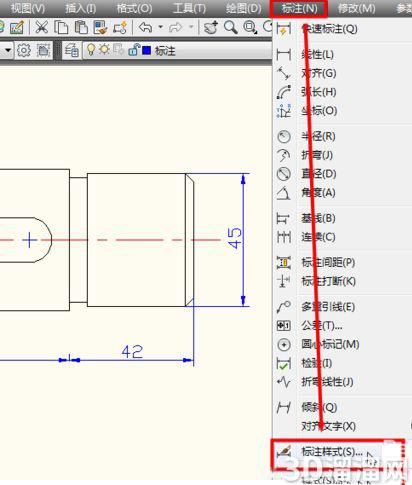
Task: Open the 绘图(D) menu
Action: 243,8
